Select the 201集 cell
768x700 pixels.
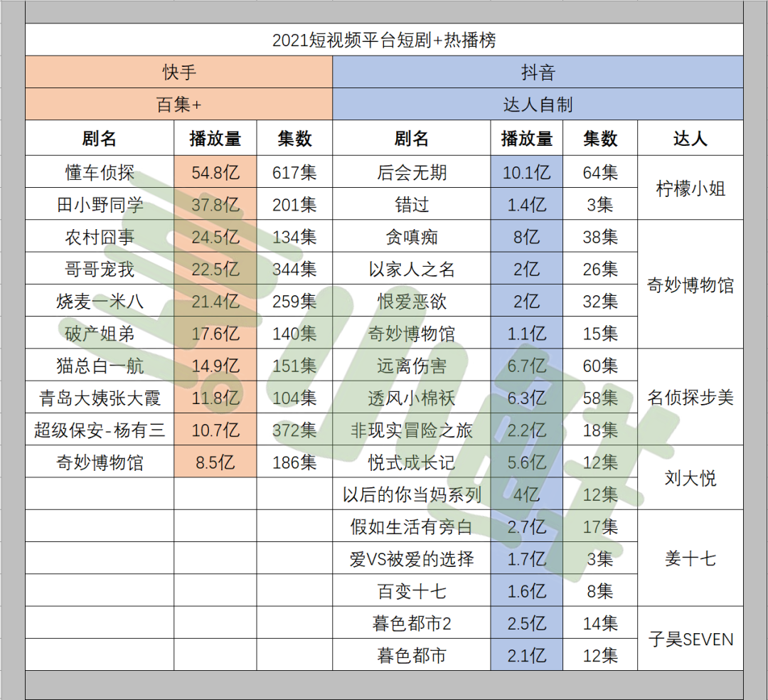pyautogui.click(x=294, y=204)
